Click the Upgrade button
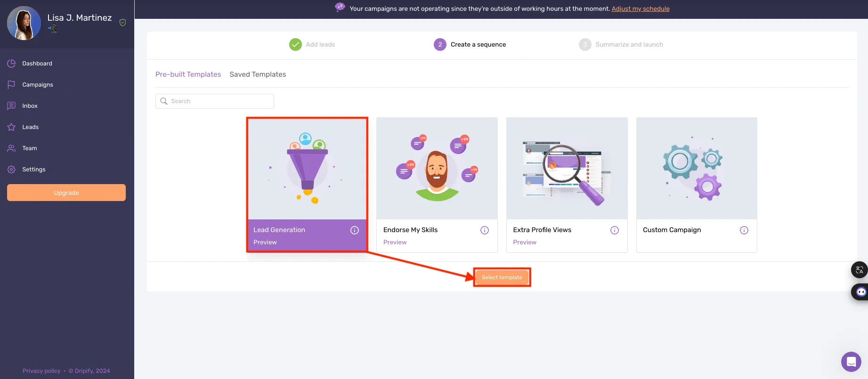The width and height of the screenshot is (868, 379). (x=66, y=193)
